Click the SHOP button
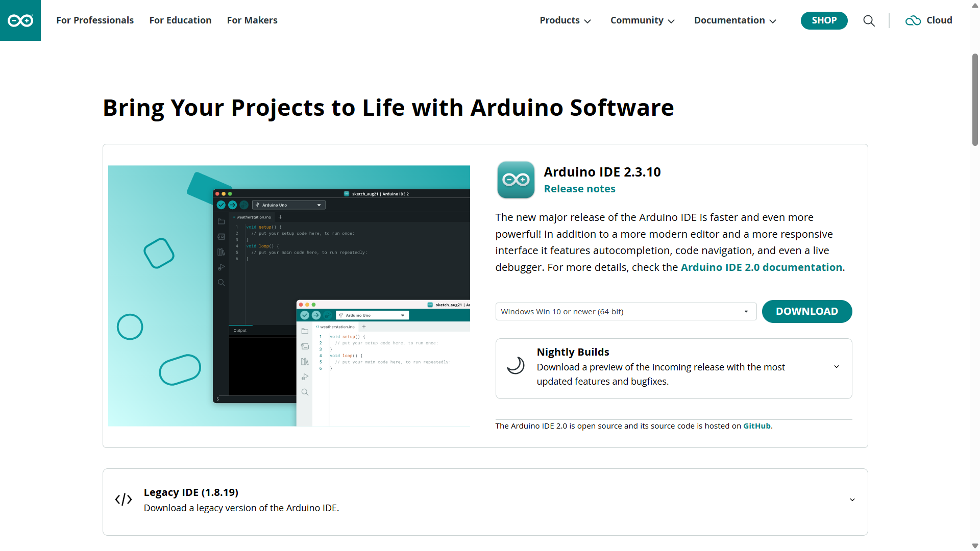The image size is (980, 551). tap(824, 20)
